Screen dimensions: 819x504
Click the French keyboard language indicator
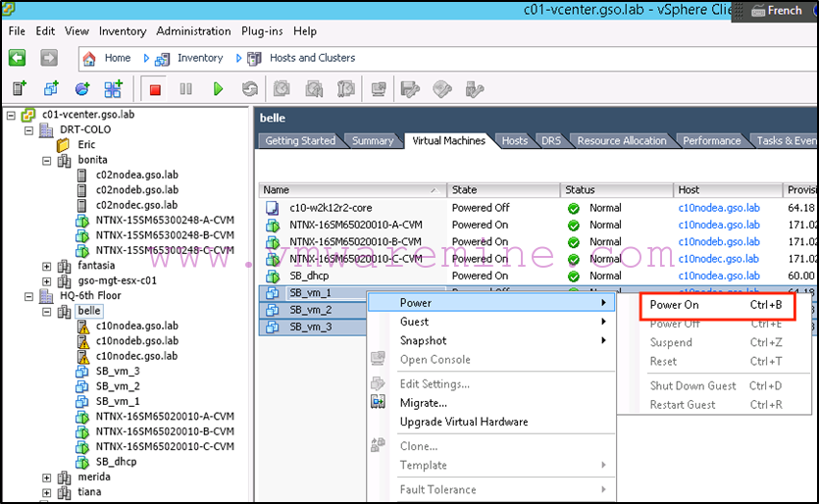[x=776, y=11]
